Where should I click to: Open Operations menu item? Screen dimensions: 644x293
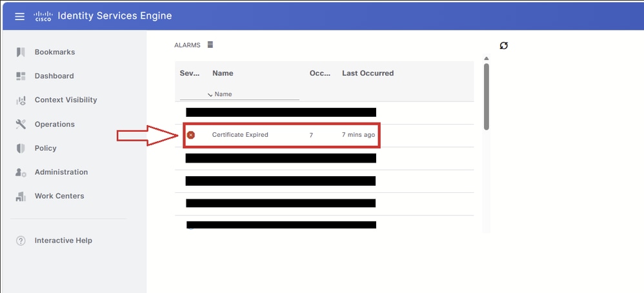pos(55,124)
